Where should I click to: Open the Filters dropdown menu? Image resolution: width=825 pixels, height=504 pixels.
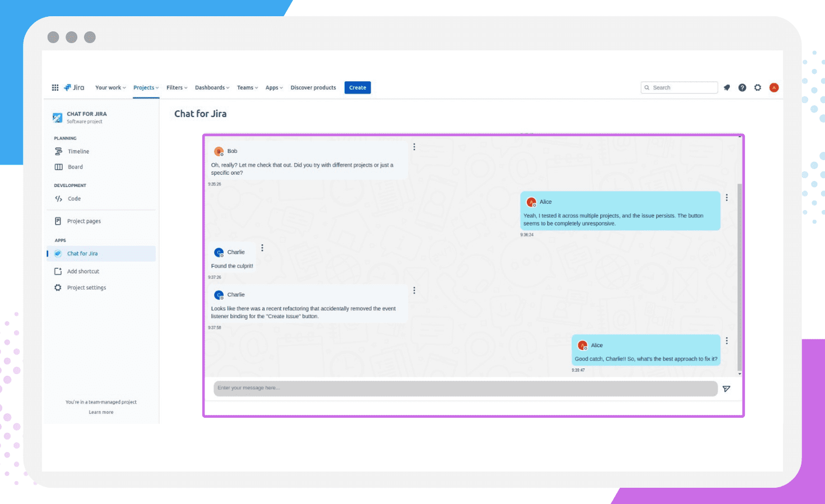click(176, 87)
